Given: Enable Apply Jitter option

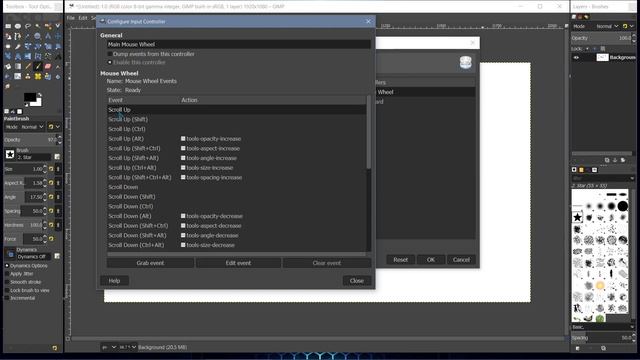Looking at the screenshot, I should (x=7, y=274).
